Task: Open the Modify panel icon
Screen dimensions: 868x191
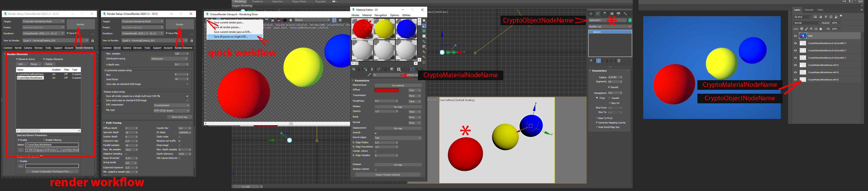Action: (x=598, y=14)
